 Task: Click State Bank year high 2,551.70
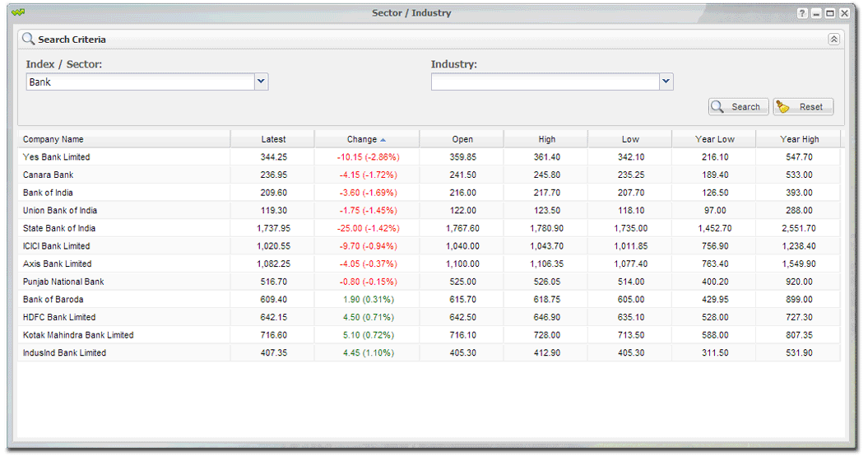pyautogui.click(x=799, y=228)
